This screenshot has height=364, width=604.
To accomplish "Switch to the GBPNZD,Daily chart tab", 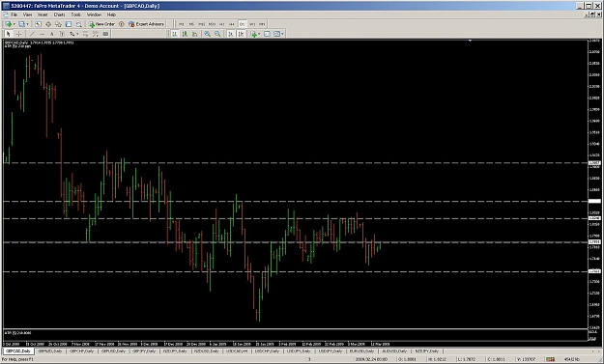I will (50, 351).
